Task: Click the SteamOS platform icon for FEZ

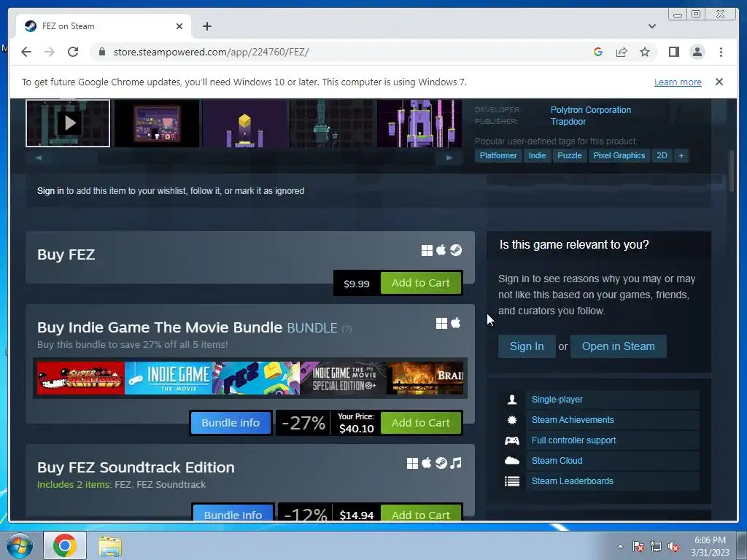Action: tap(456, 251)
